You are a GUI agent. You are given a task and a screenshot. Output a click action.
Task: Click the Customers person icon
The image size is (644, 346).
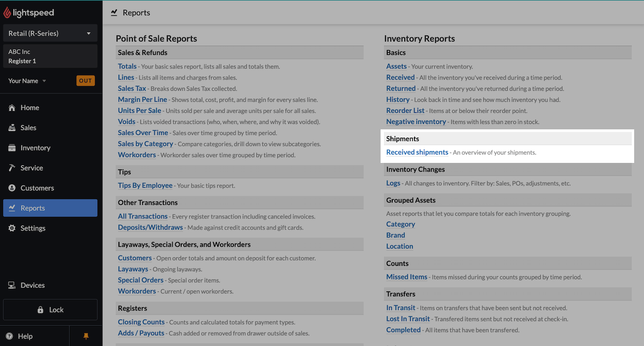(12, 188)
